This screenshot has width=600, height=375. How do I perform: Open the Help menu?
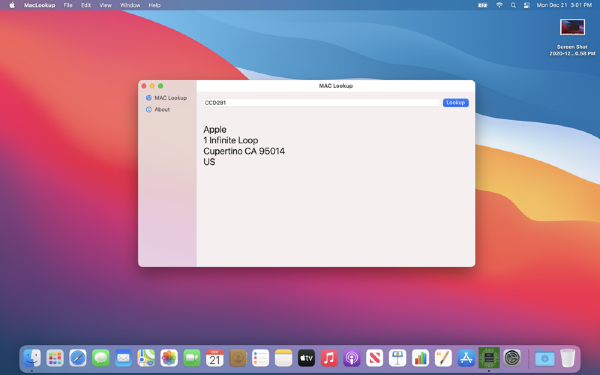click(x=155, y=5)
